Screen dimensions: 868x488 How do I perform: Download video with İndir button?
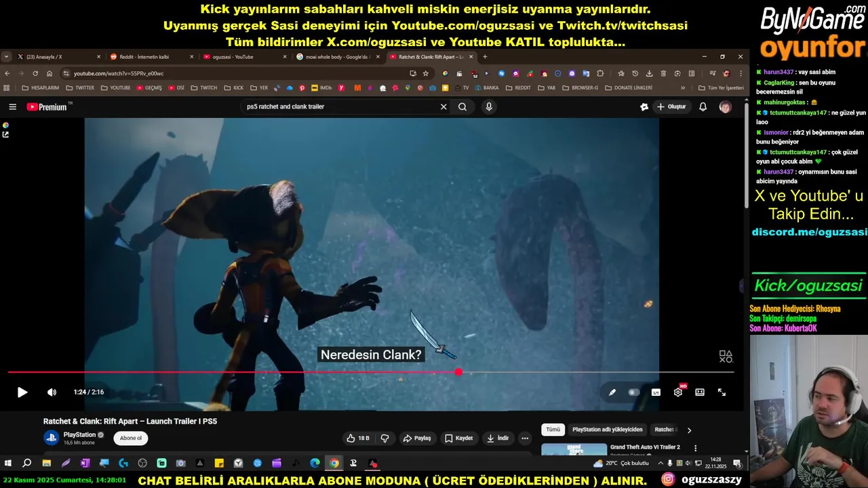[498, 438]
